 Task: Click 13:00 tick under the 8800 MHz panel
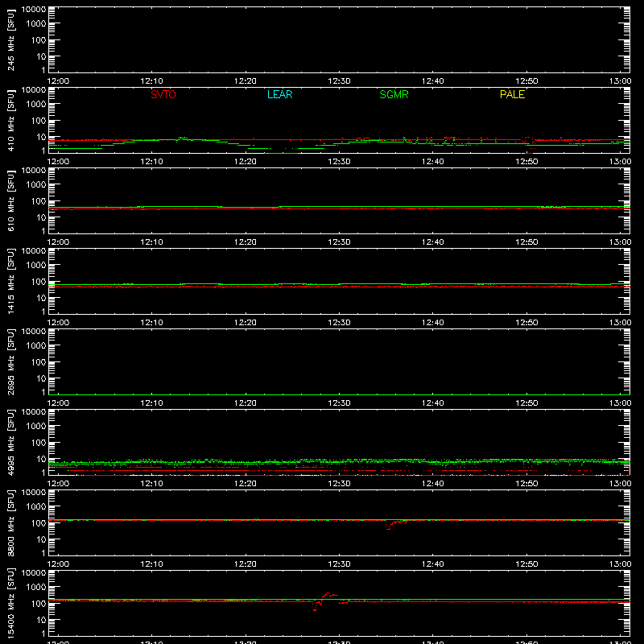pyautogui.click(x=620, y=564)
